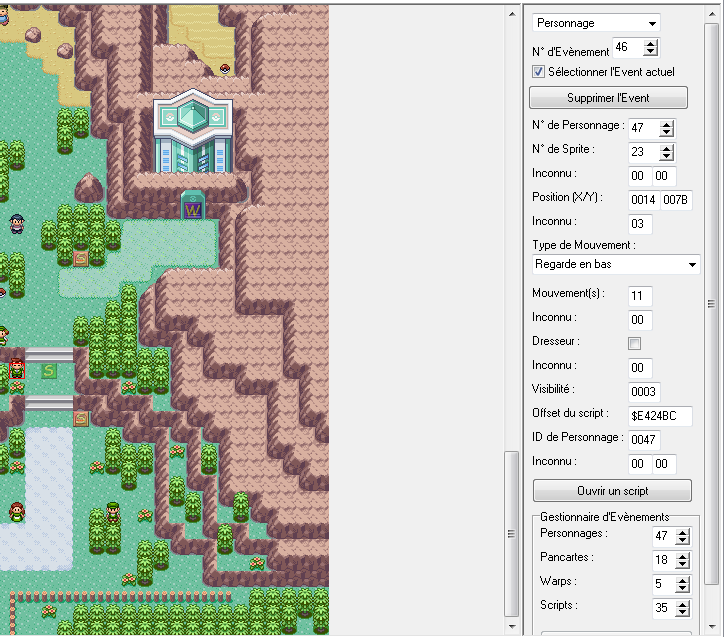Select the brown-haired girl sprite near the pond
The image size is (725, 637).
click(17, 512)
